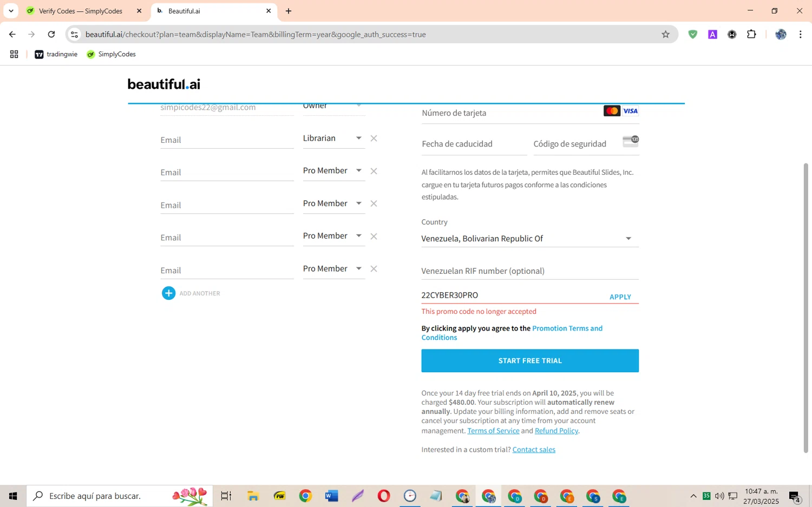Open Task View on taskbar
Image resolution: width=812 pixels, height=507 pixels.
226,496
